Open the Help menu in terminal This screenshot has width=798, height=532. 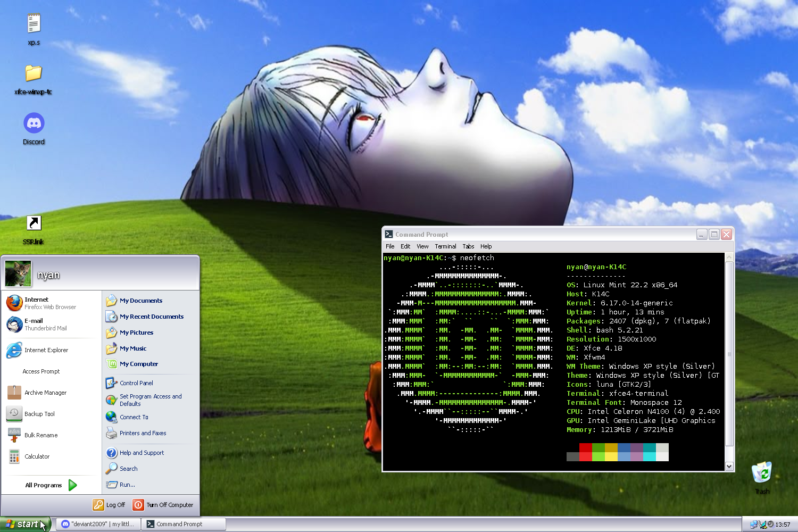pos(486,246)
